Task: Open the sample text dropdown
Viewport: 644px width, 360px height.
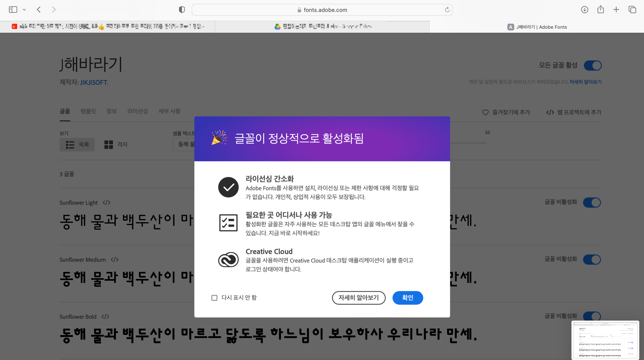Action: tap(184, 144)
